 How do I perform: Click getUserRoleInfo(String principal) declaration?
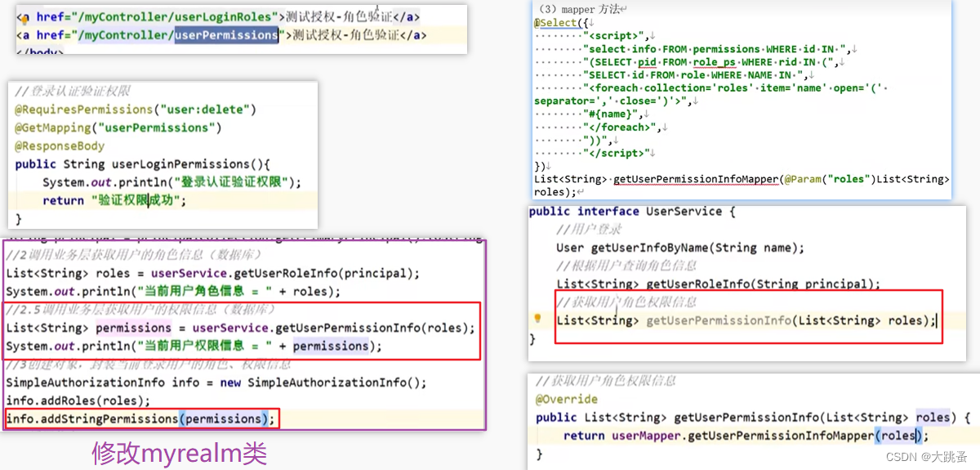pyautogui.click(x=718, y=284)
